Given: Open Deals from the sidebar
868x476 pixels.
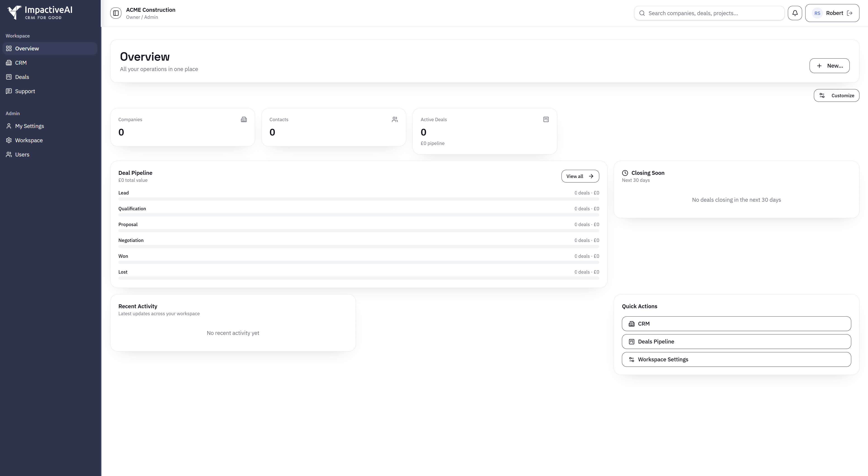Looking at the screenshot, I should (x=22, y=77).
